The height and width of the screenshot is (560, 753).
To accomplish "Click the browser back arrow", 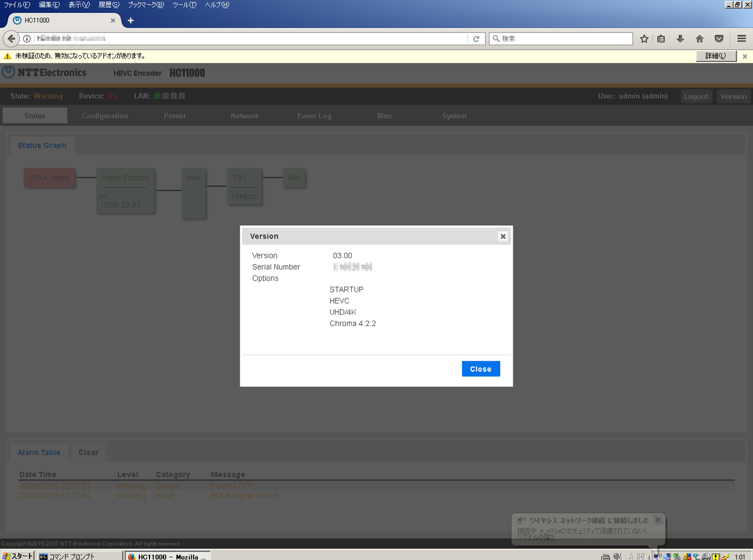I will [x=11, y=39].
